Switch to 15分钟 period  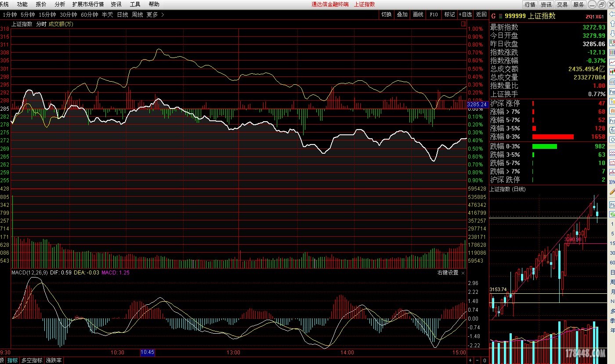47,14
